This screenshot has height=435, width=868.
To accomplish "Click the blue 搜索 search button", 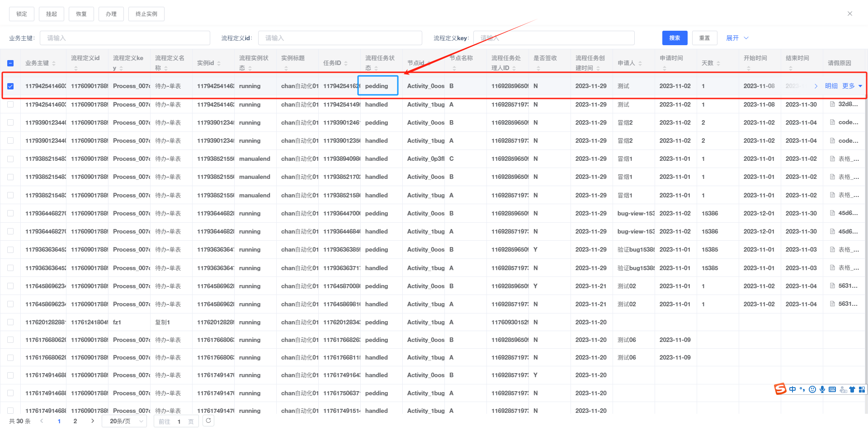I will pyautogui.click(x=675, y=38).
